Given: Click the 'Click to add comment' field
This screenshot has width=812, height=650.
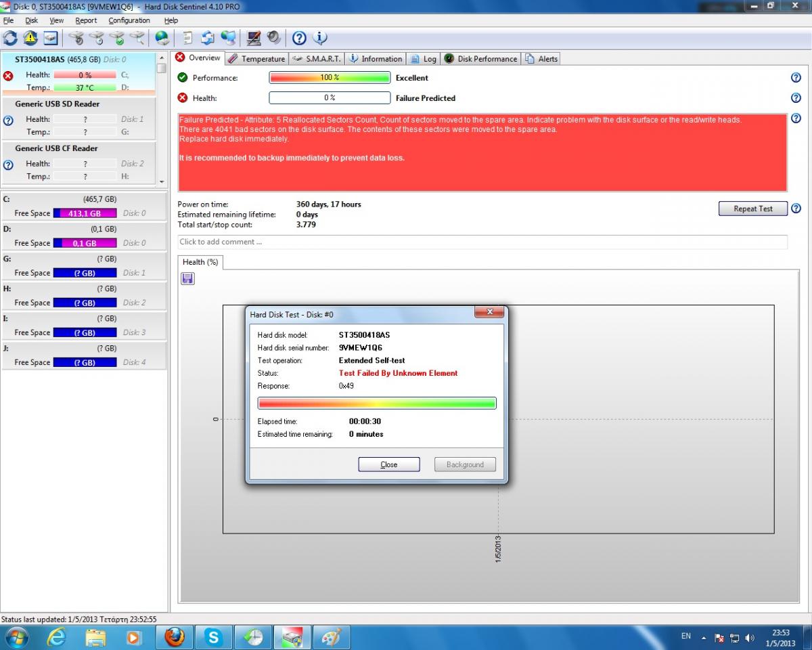Looking at the screenshot, I should (482, 242).
